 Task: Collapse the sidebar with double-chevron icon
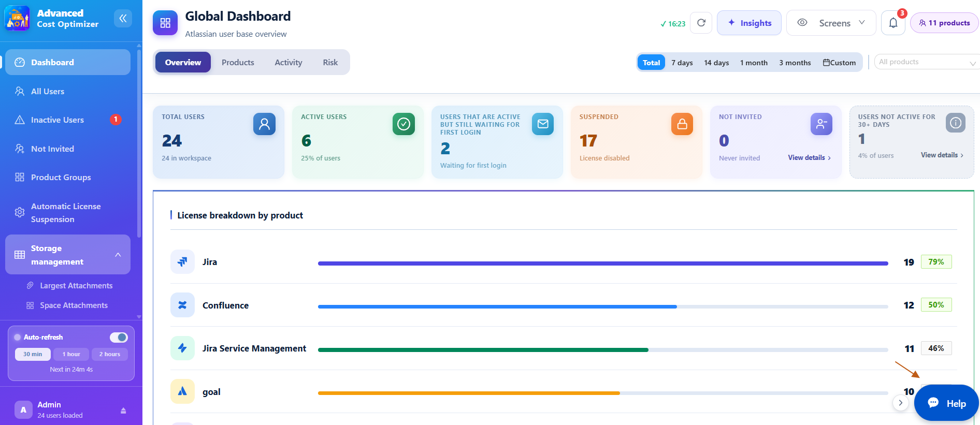[123, 19]
